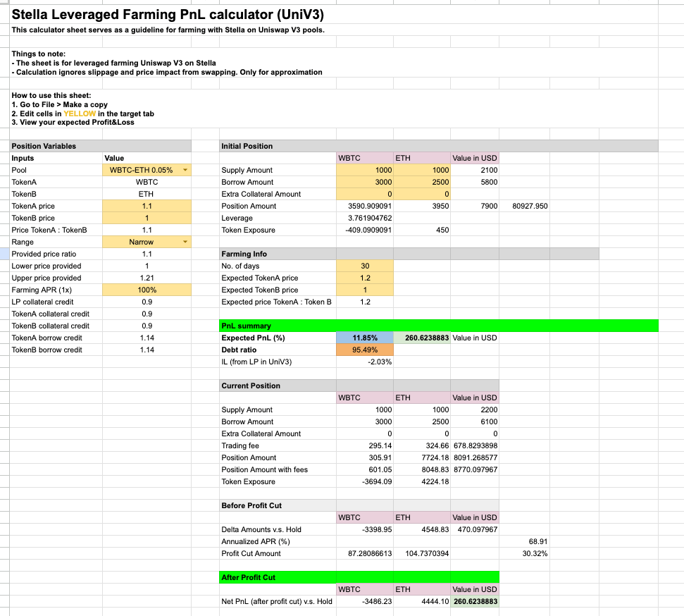The height and width of the screenshot is (616, 684).
Task: Select ETH Borrow Amount 2500 yellow cell
Action: tap(422, 182)
